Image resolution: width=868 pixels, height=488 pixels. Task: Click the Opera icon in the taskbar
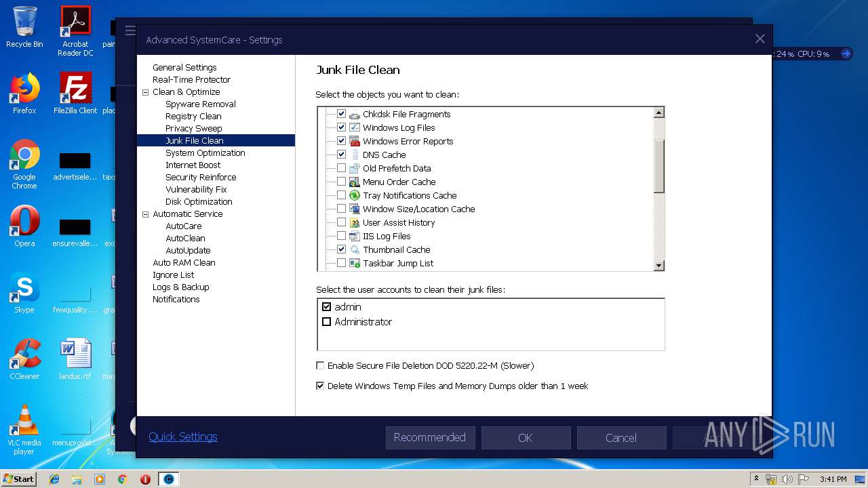[145, 479]
